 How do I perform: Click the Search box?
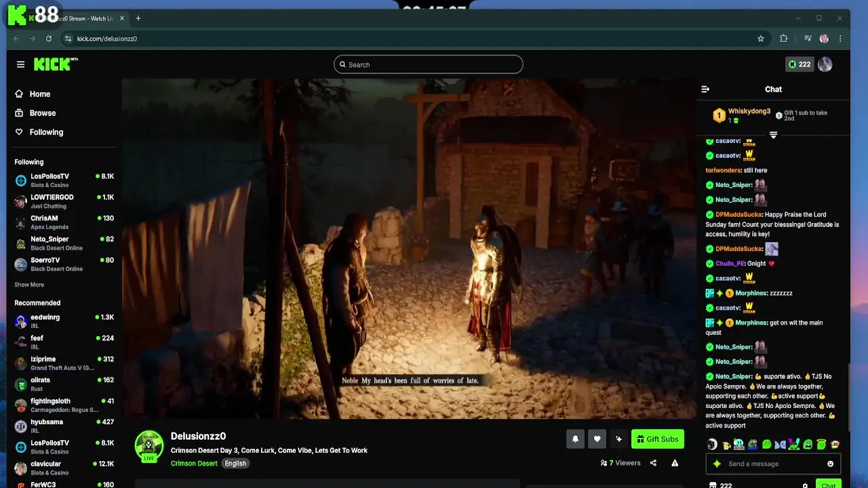point(428,64)
